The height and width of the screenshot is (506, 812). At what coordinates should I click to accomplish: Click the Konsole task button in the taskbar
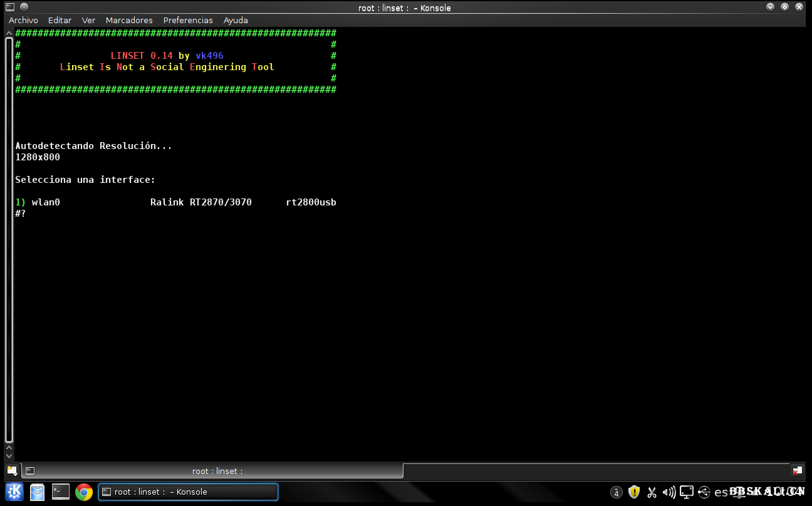(x=188, y=492)
